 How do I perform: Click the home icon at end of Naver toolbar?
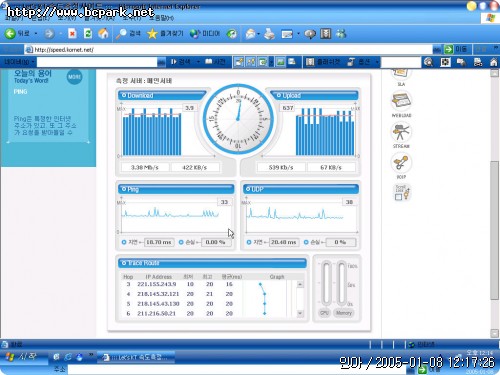pyautogui.click(x=494, y=62)
